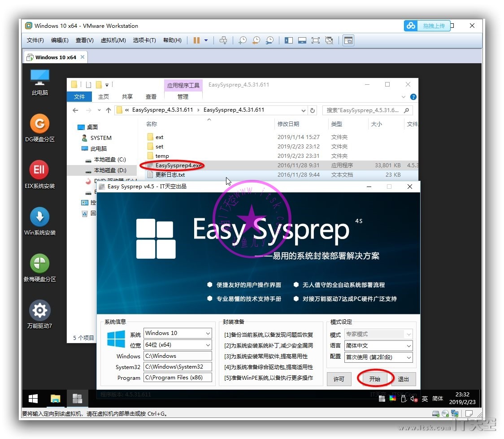Viewport: 504px width, 439px height.
Task: Click the 许可 button in Easy Sysprep
Action: (x=339, y=379)
